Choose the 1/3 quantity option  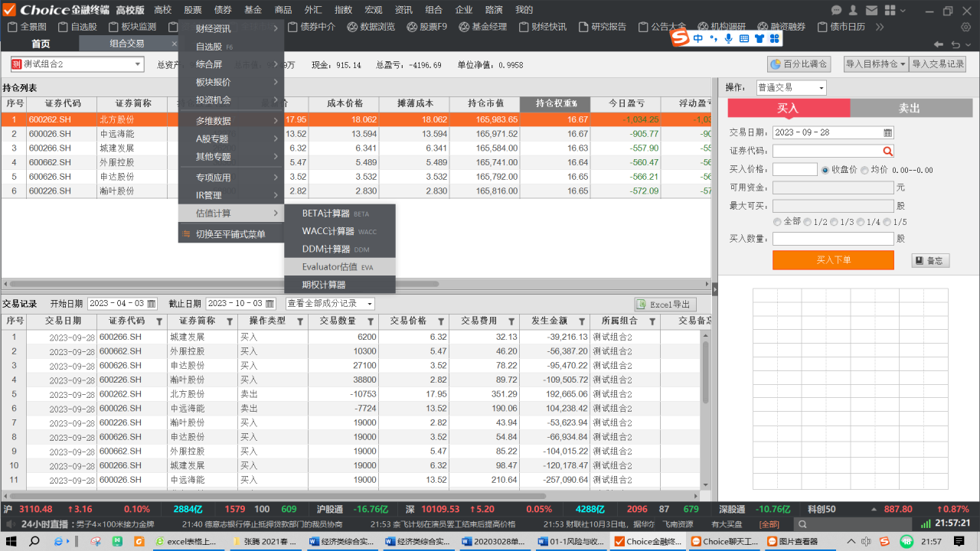[x=833, y=222]
